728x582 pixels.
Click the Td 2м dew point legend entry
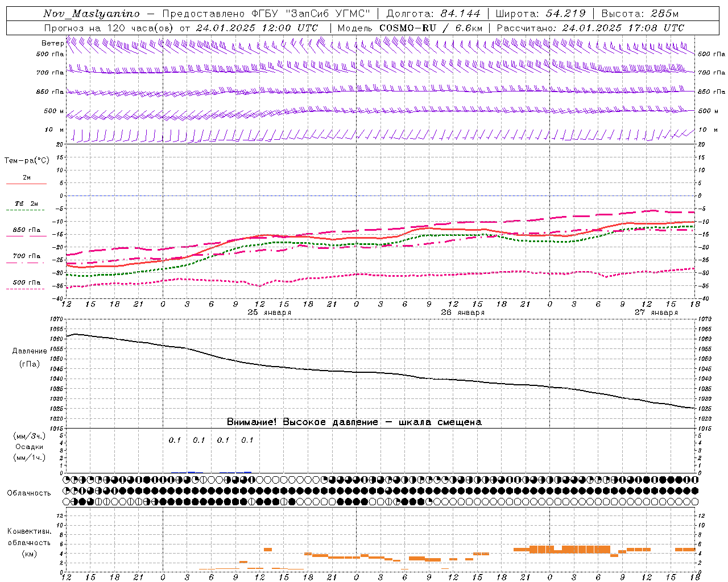point(27,203)
